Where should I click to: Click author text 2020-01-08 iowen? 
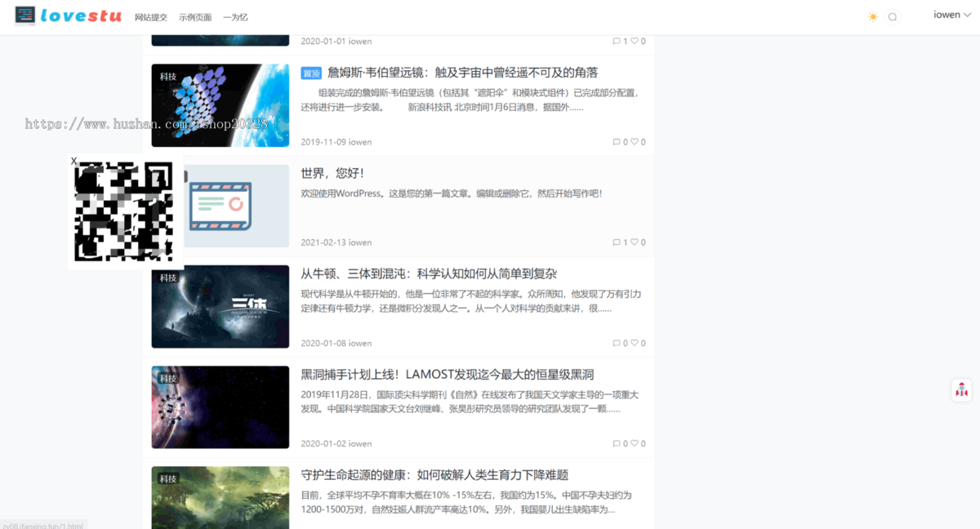336,344
